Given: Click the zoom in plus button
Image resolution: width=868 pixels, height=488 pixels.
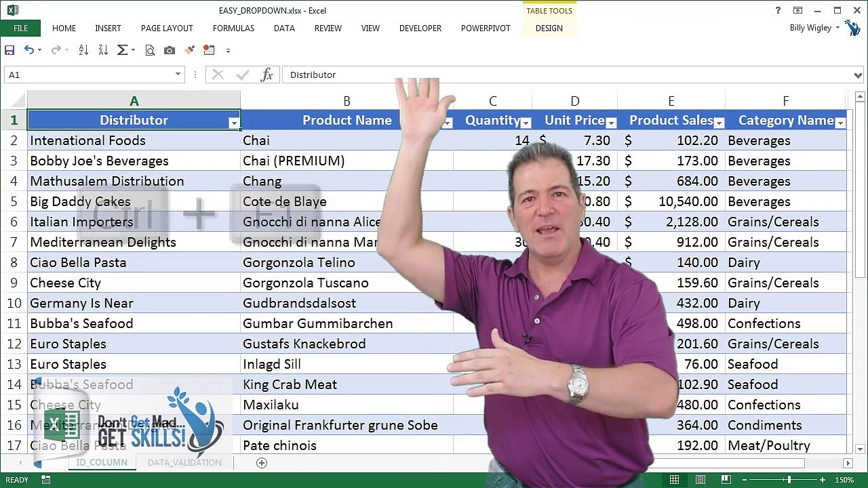Looking at the screenshot, I should click(823, 480).
